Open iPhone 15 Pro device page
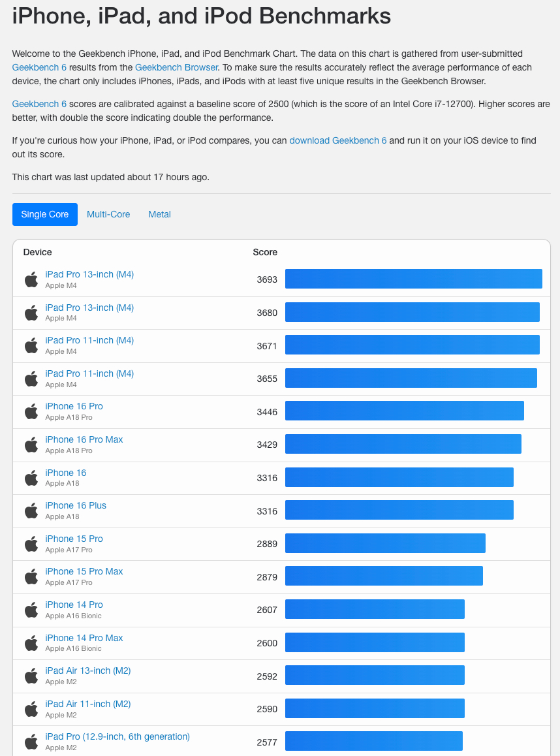560x756 pixels. 74,539
